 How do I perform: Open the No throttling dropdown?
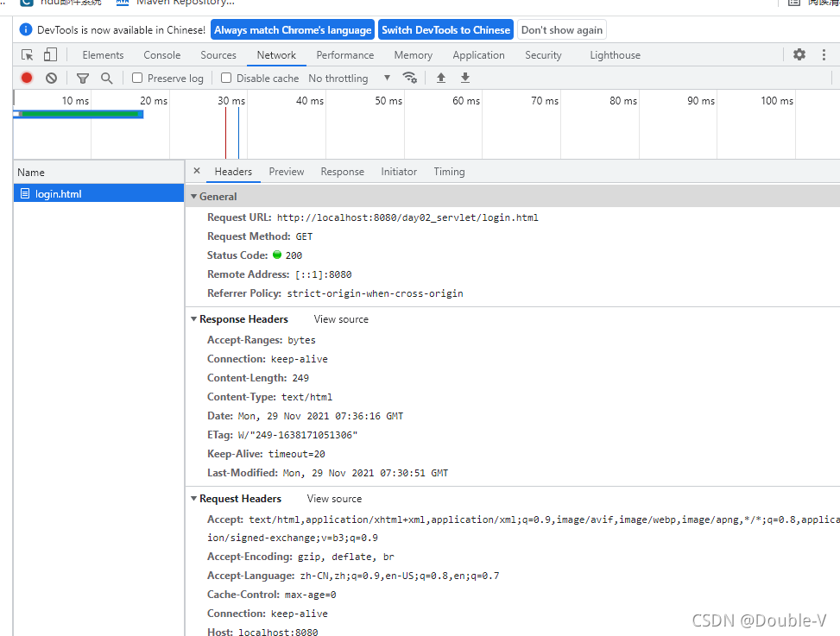tap(349, 78)
